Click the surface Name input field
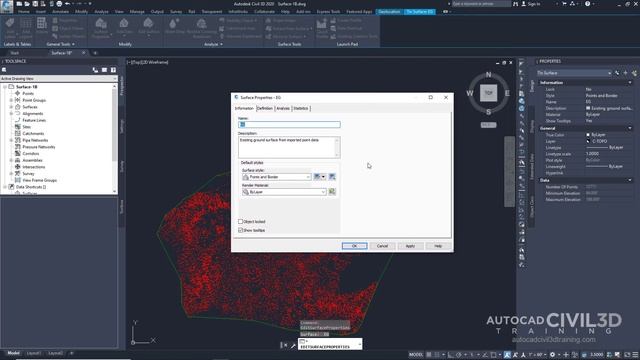Viewport: 640px width, 360px height. click(289, 124)
